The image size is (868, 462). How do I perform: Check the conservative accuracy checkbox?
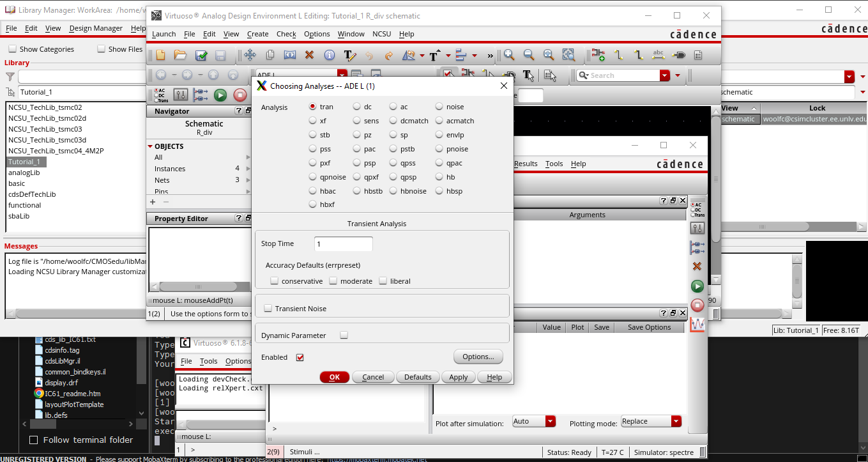(x=274, y=281)
